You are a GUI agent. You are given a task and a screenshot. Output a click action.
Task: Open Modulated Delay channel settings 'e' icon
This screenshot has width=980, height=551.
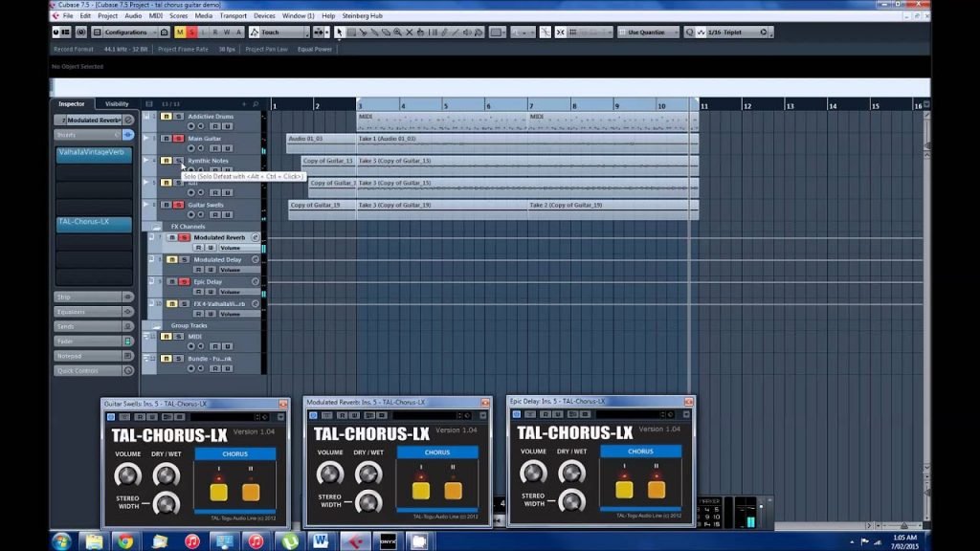(x=255, y=259)
